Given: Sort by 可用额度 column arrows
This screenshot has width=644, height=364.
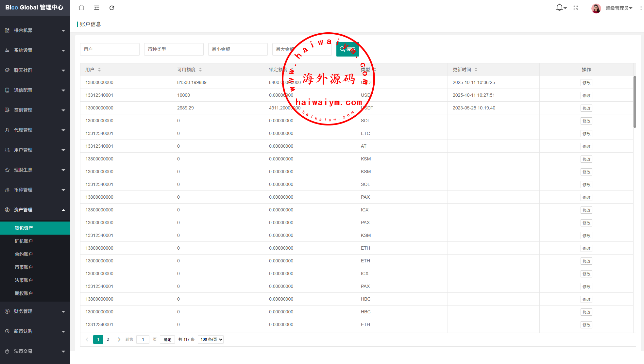Looking at the screenshot, I should (x=200, y=70).
